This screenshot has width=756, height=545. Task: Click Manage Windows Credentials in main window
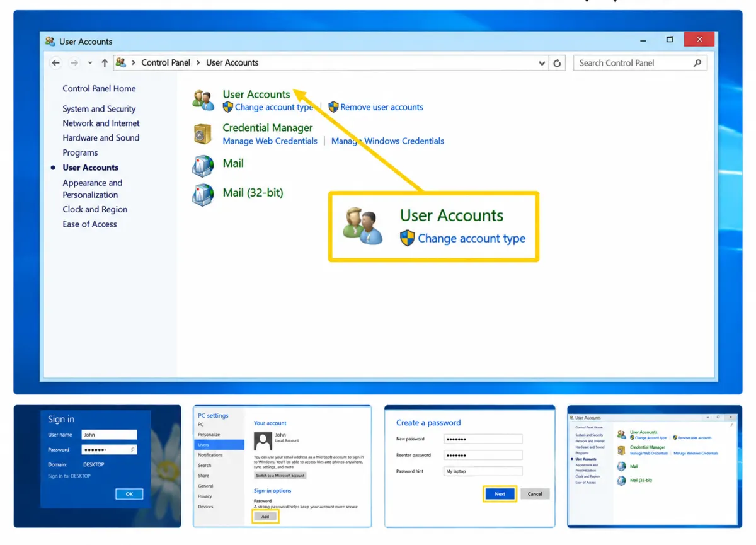(x=388, y=141)
